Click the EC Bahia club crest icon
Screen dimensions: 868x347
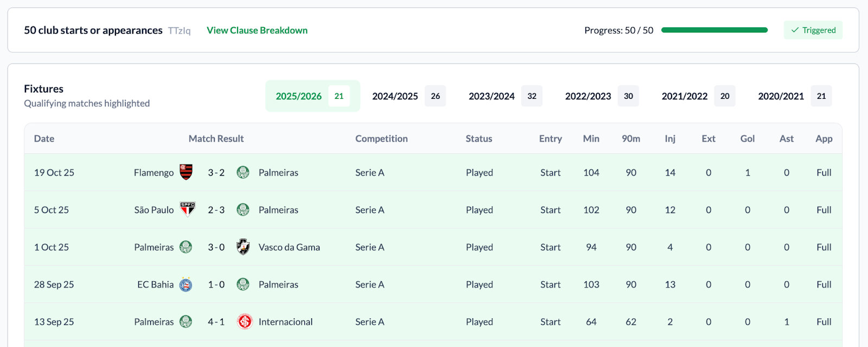(186, 285)
